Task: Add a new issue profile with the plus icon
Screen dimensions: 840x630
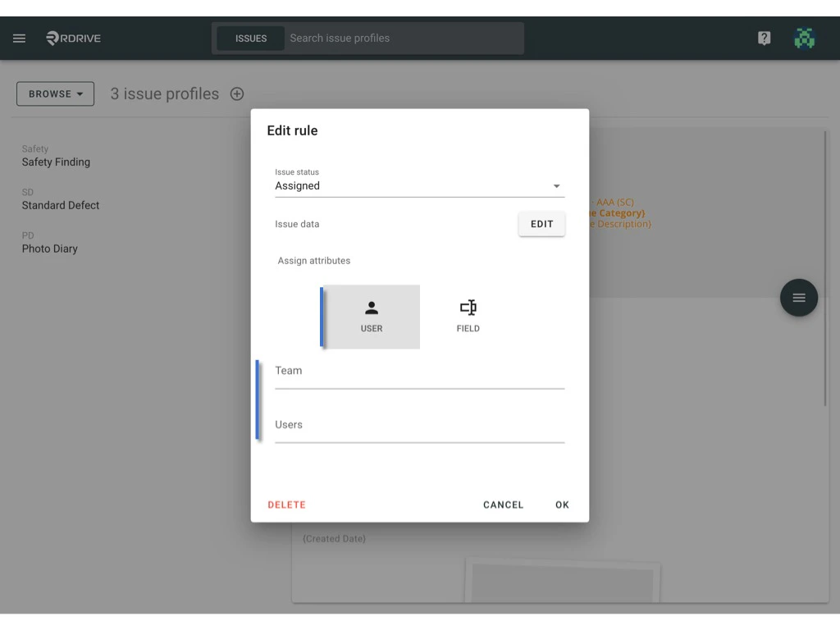Action: (236, 94)
